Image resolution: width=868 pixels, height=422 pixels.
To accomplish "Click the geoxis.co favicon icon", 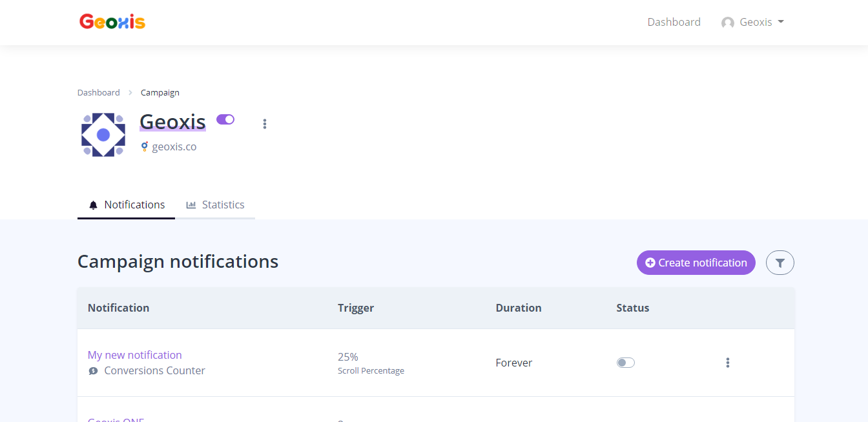I will 145,146.
